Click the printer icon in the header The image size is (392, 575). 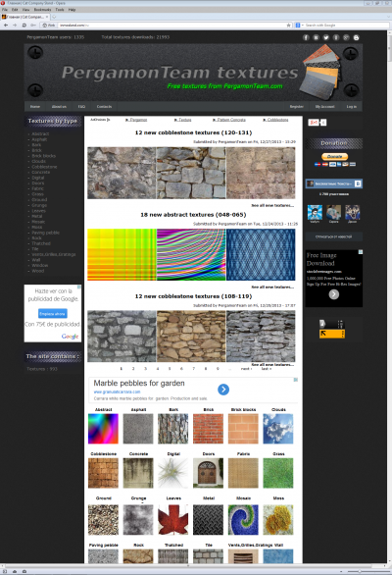click(356, 37)
